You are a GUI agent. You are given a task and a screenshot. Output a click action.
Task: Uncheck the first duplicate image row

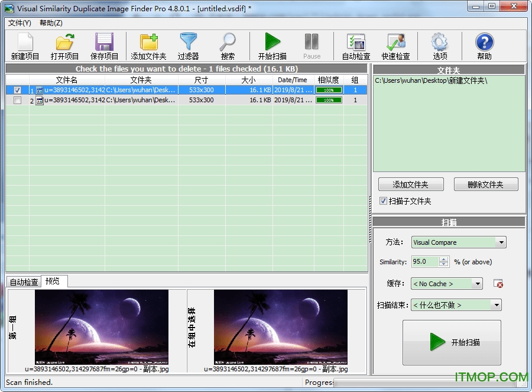pyautogui.click(x=17, y=90)
